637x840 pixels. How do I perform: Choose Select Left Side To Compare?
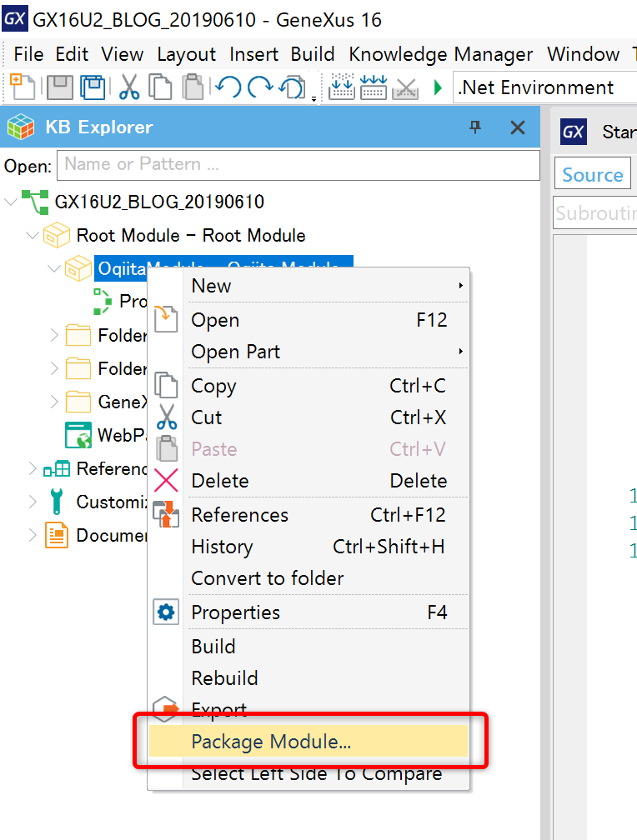(x=308, y=773)
